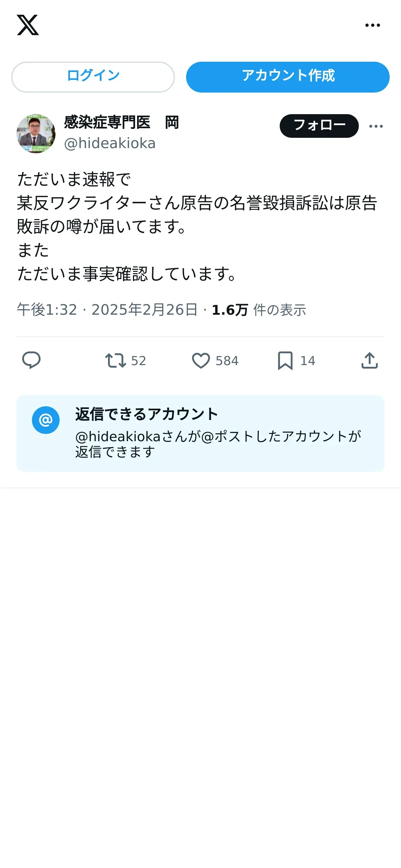The image size is (401, 868).
Task: Click the like count 584
Action: (227, 361)
